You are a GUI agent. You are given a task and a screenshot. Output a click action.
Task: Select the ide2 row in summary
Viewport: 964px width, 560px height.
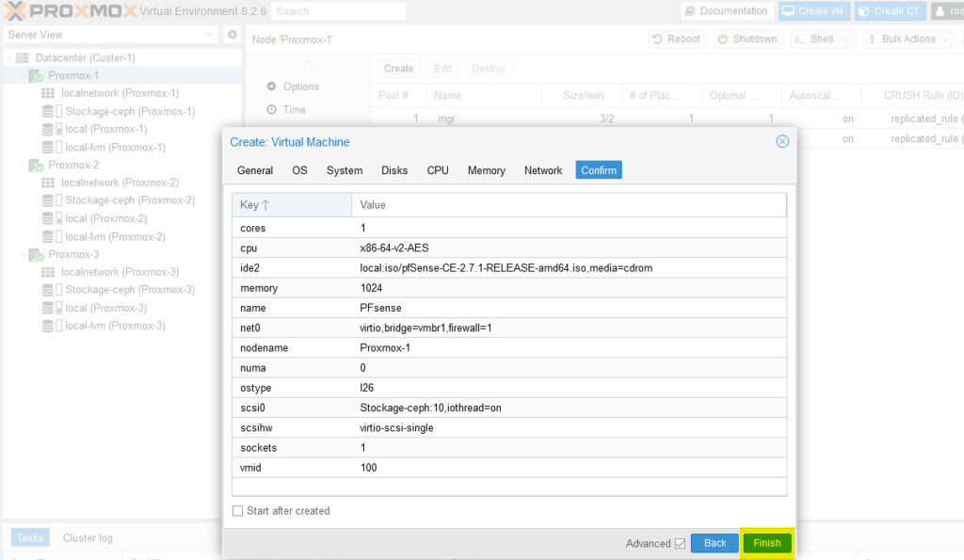click(x=509, y=268)
